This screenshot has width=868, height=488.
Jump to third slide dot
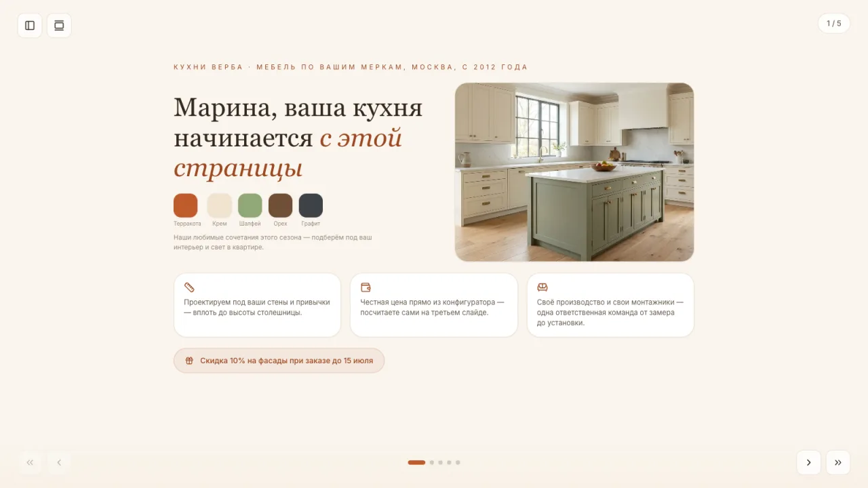click(x=441, y=462)
